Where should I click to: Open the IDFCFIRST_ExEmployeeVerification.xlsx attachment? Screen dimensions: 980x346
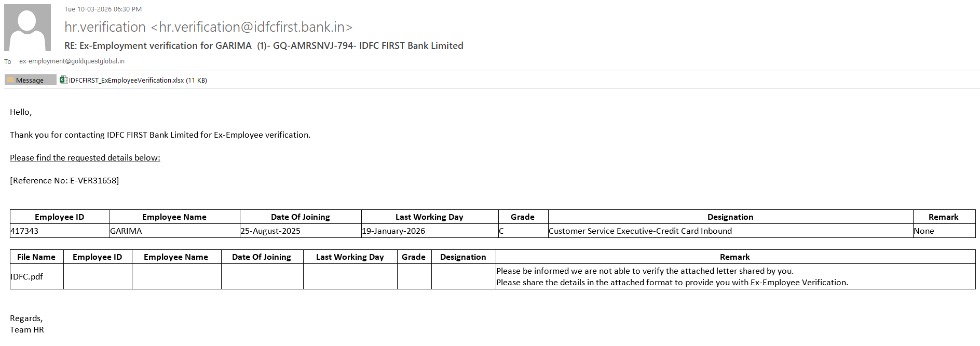pyautogui.click(x=126, y=80)
